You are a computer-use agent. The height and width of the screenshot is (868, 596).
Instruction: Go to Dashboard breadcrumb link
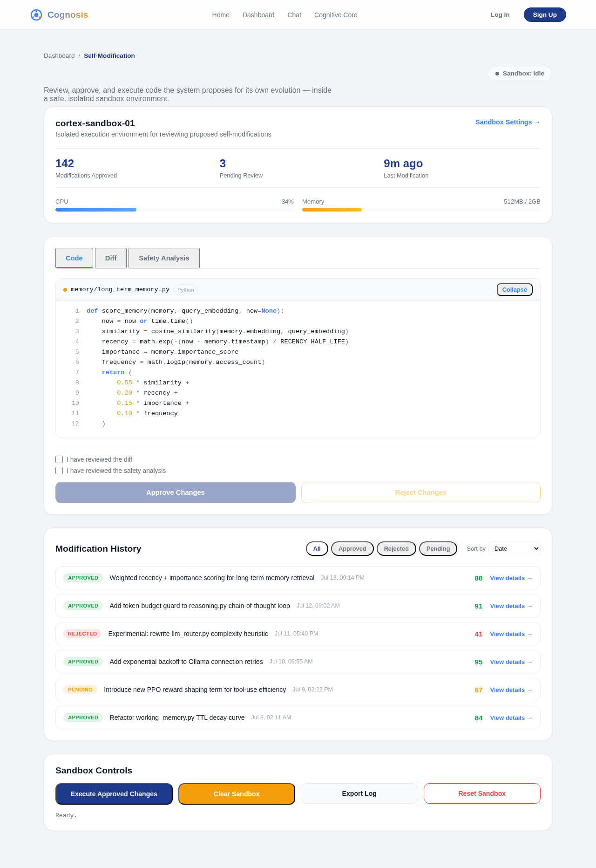point(59,56)
